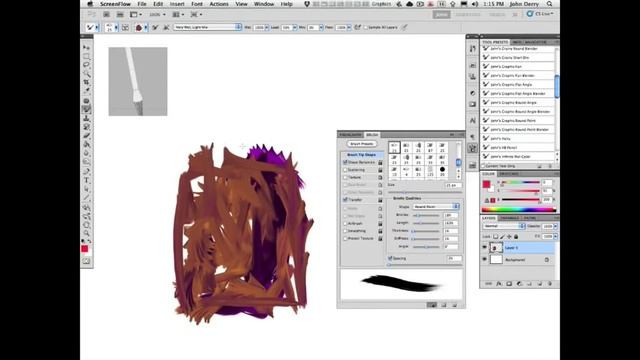Switch to the Paths tab
The image size is (640, 360).
(530, 218)
